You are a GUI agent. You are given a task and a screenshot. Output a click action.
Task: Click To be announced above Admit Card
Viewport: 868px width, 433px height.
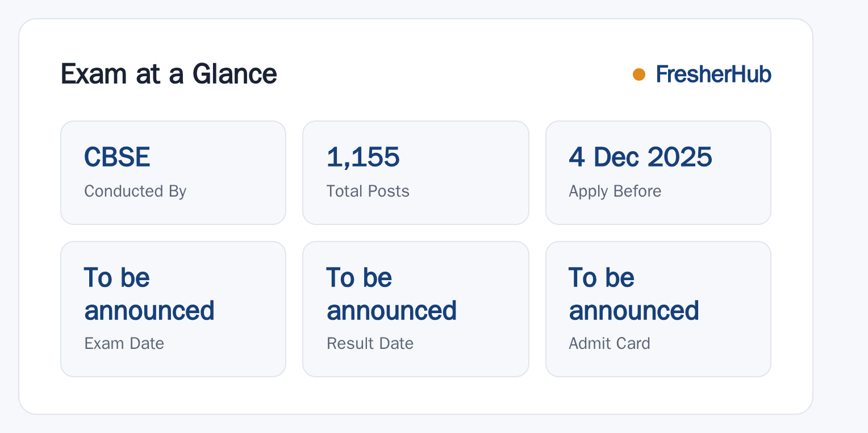point(634,294)
